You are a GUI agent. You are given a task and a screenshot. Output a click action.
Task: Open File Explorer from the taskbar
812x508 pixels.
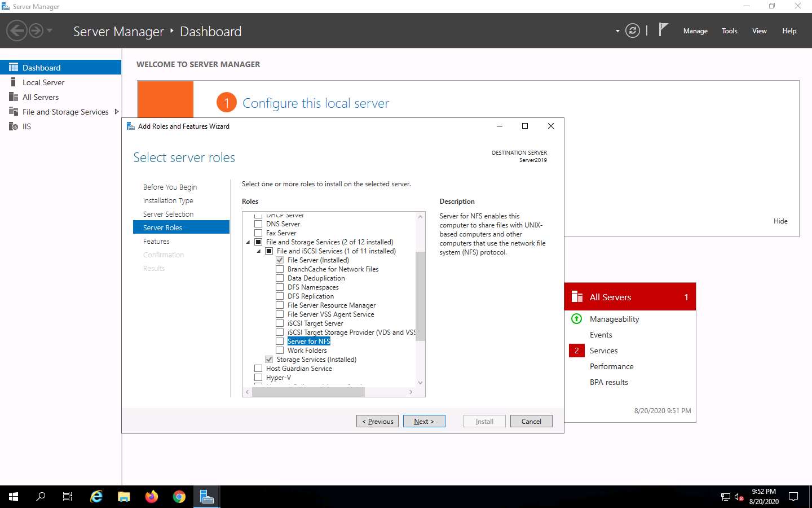124,497
